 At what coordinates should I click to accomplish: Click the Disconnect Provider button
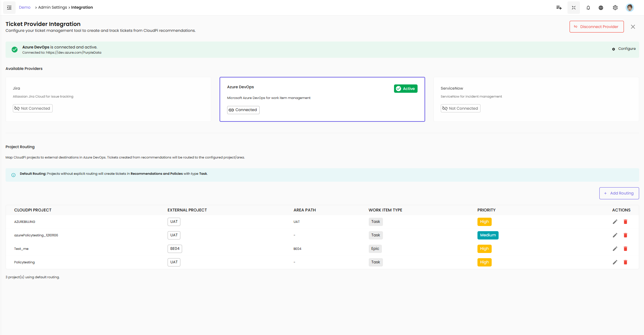596,27
